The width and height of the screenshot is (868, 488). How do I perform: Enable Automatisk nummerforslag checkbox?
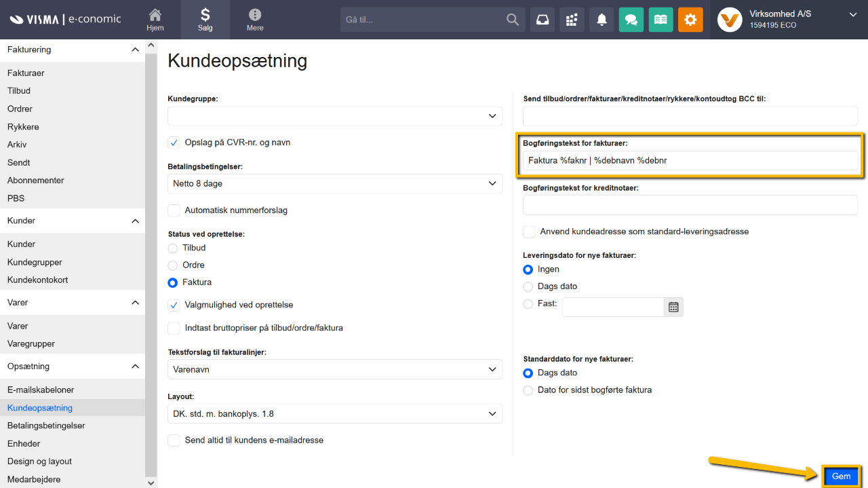[x=174, y=210]
